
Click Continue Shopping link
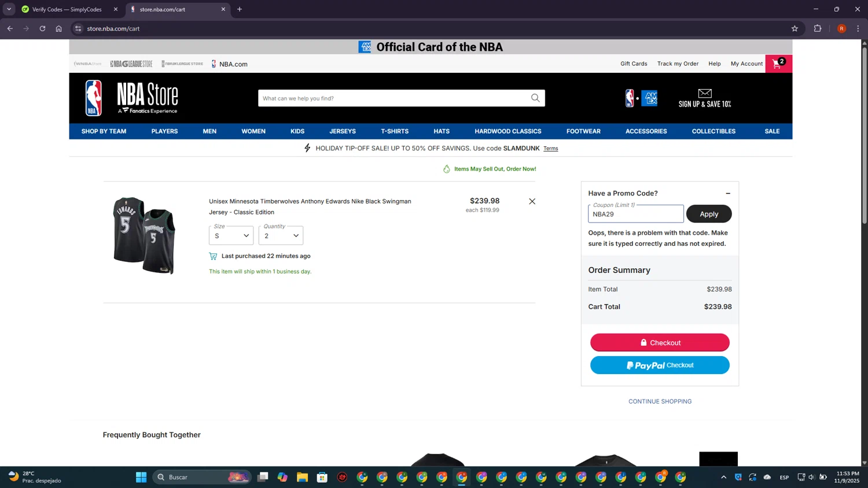660,401
